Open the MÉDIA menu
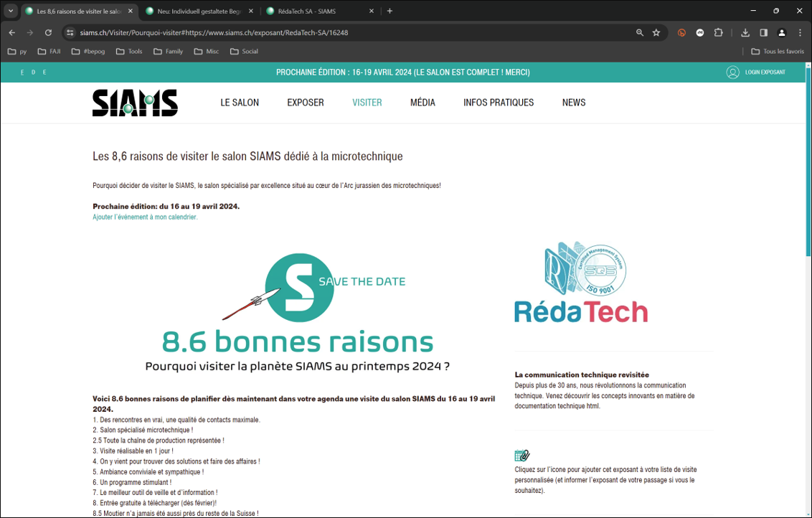812x518 pixels. coord(422,103)
